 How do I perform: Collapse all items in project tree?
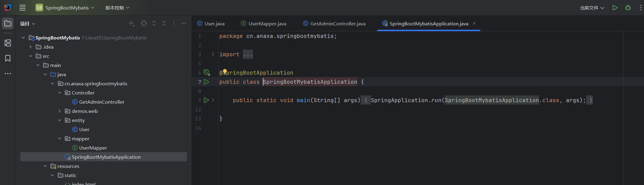coord(164,24)
